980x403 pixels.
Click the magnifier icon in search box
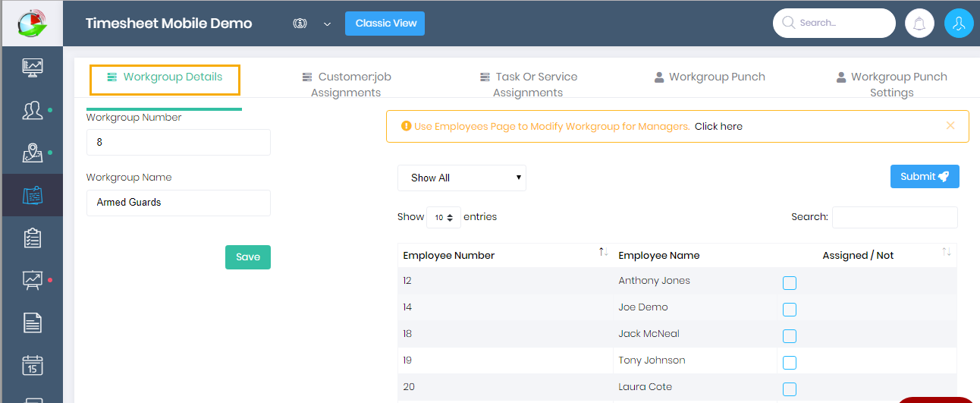pos(788,23)
